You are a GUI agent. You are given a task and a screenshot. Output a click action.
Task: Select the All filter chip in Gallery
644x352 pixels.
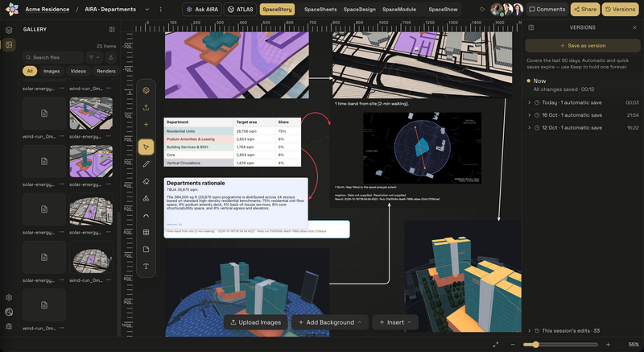(x=30, y=71)
